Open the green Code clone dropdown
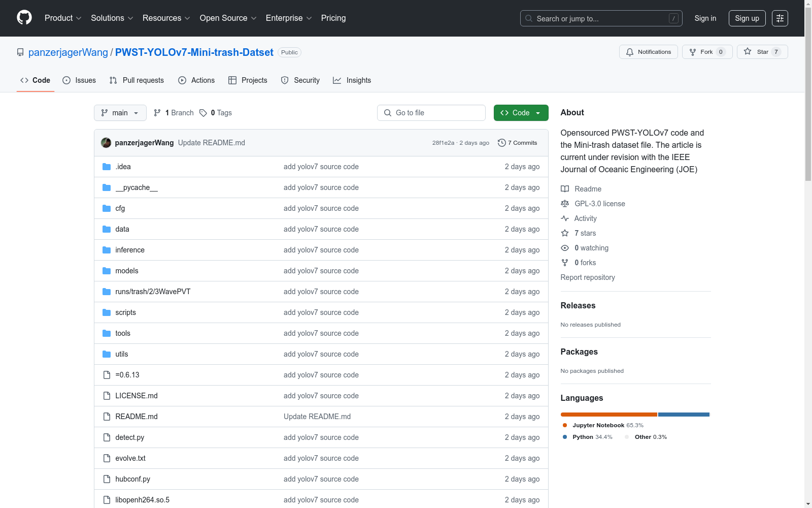Image resolution: width=812 pixels, height=508 pixels. (521, 113)
